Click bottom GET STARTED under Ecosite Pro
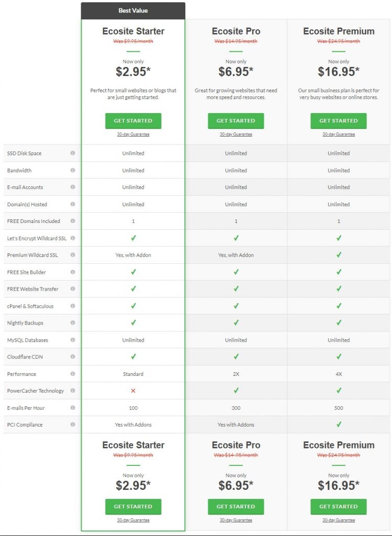392x536 pixels. 236,507
